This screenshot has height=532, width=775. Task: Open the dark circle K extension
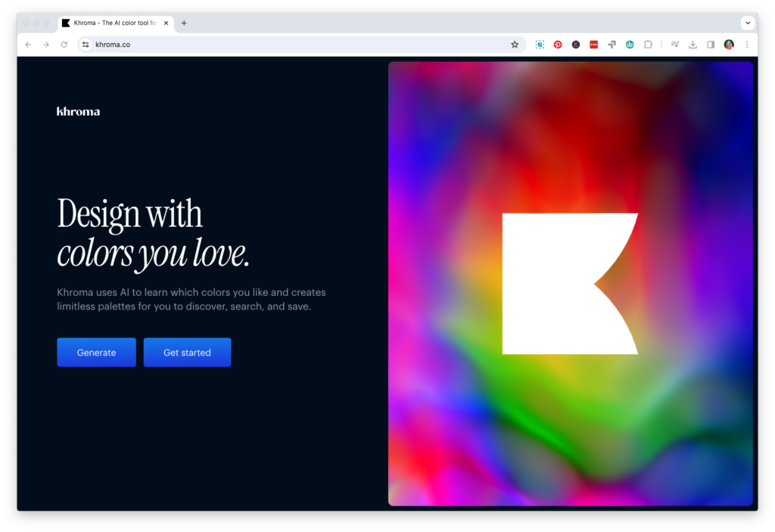pos(576,45)
